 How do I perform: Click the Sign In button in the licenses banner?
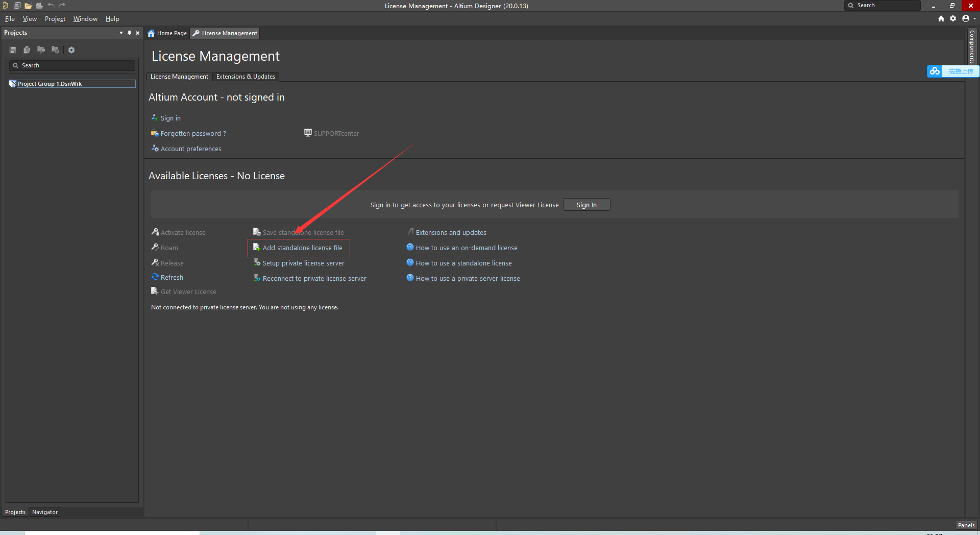[586, 205]
